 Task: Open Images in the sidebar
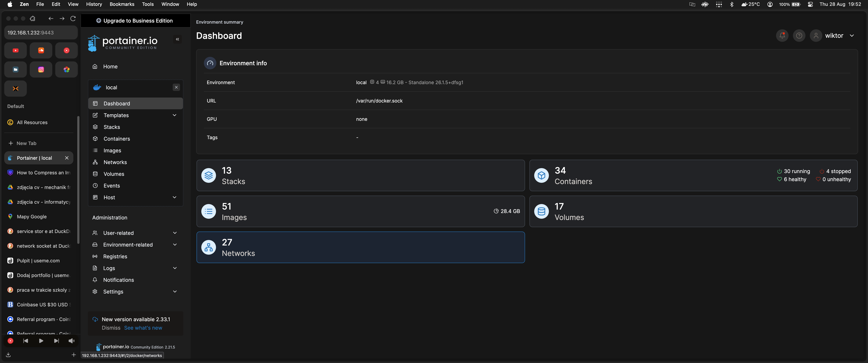[135, 151]
